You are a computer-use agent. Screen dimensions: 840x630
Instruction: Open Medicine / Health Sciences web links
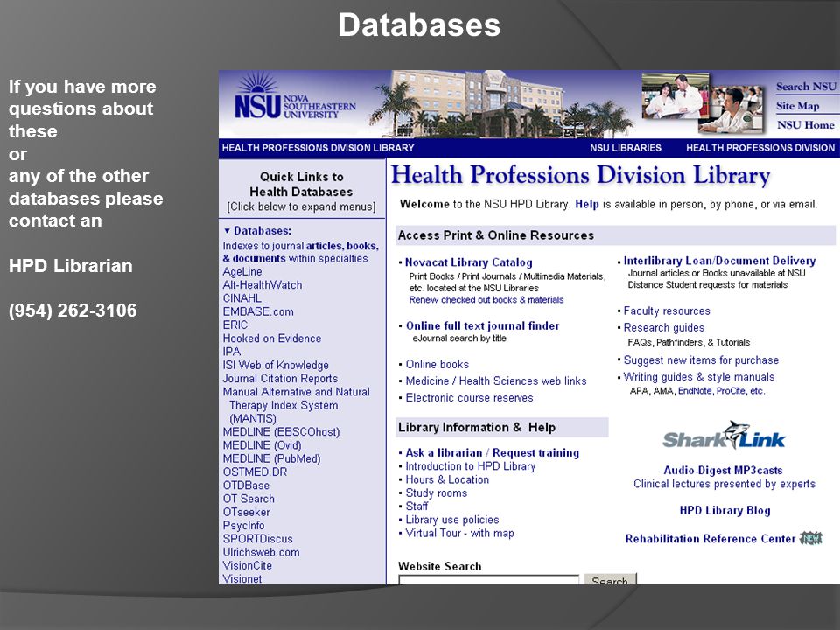(x=496, y=381)
